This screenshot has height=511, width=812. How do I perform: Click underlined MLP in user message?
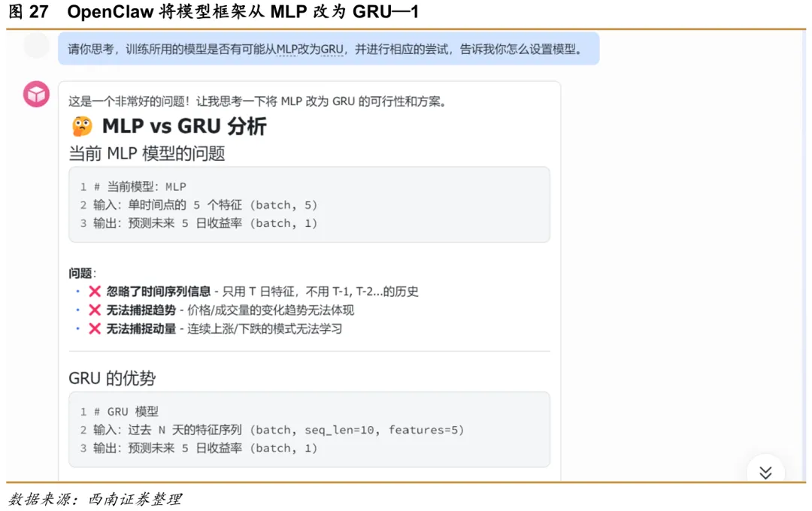coord(286,49)
